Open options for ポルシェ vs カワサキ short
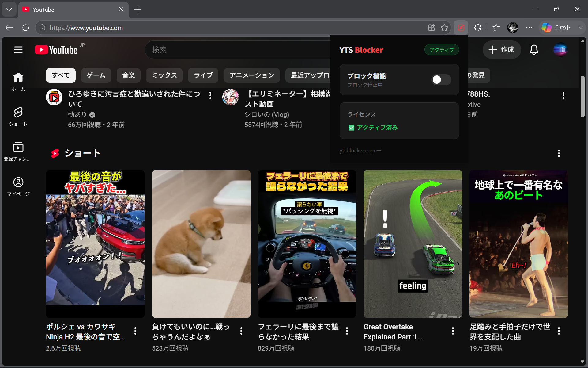This screenshot has height=368, width=588. 135,331
